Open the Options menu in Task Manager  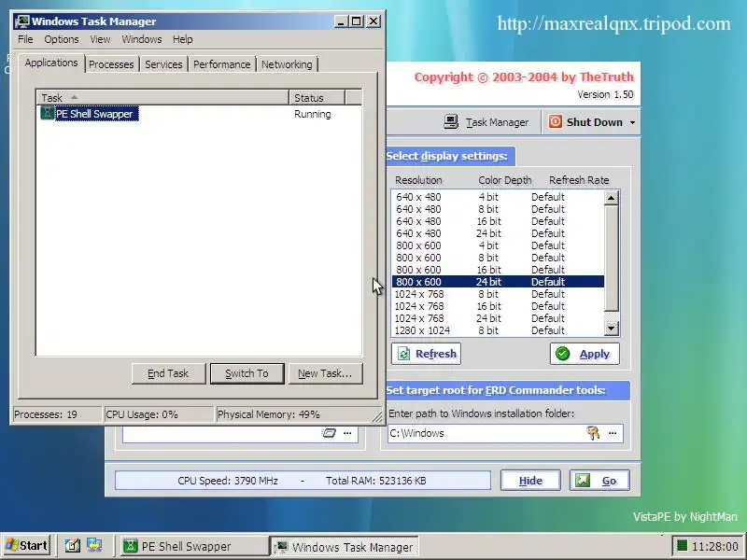(x=62, y=39)
